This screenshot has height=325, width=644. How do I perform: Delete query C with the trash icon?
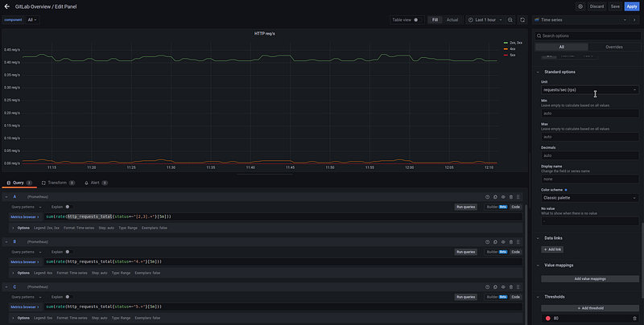[511, 287]
